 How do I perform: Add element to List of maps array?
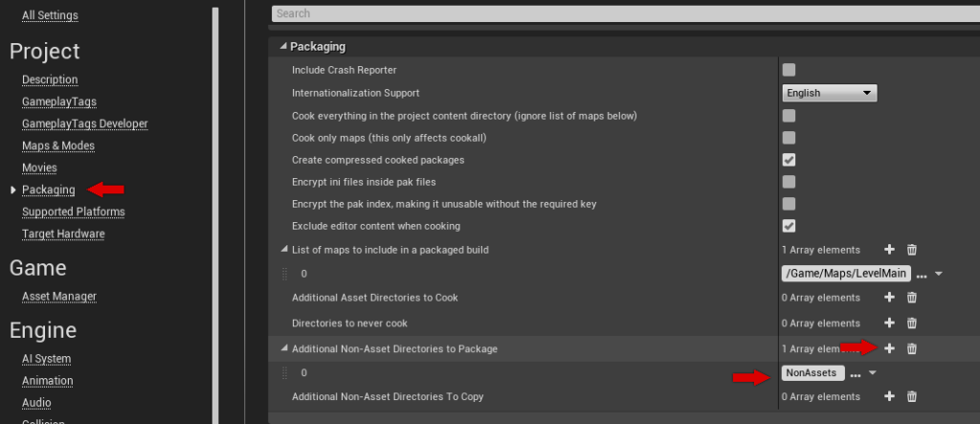(x=889, y=250)
